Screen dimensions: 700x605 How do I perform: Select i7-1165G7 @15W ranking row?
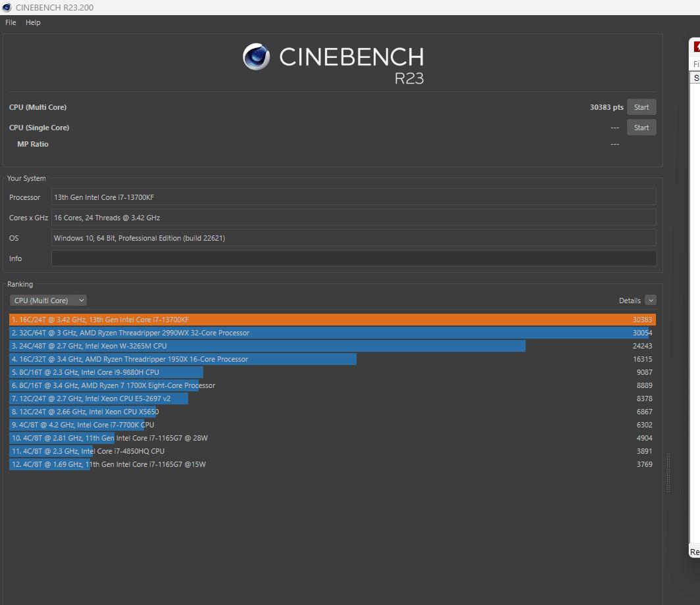tap(333, 464)
